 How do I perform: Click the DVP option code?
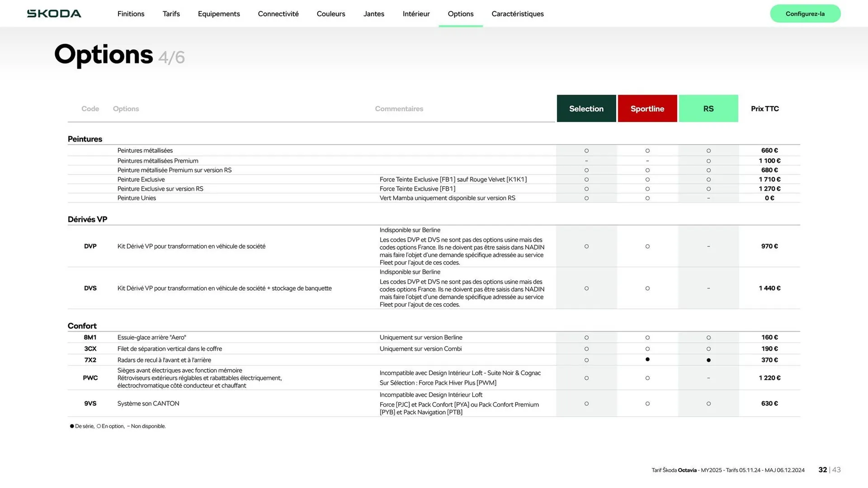(90, 246)
